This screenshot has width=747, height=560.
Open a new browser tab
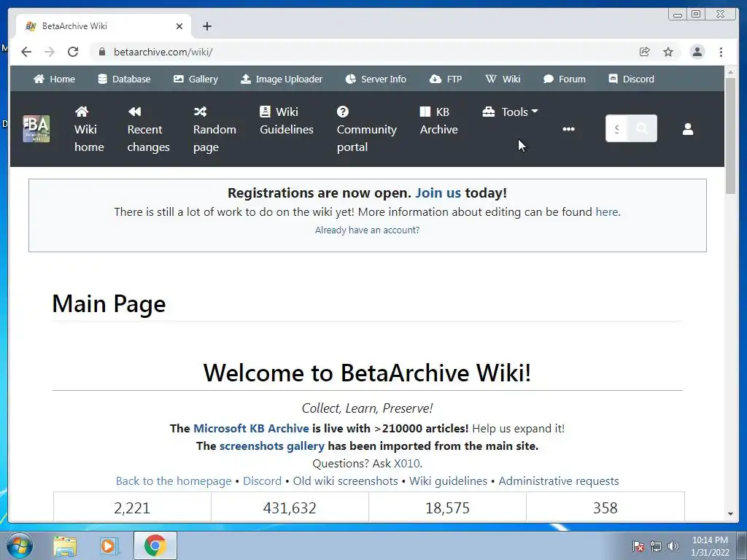coord(206,26)
